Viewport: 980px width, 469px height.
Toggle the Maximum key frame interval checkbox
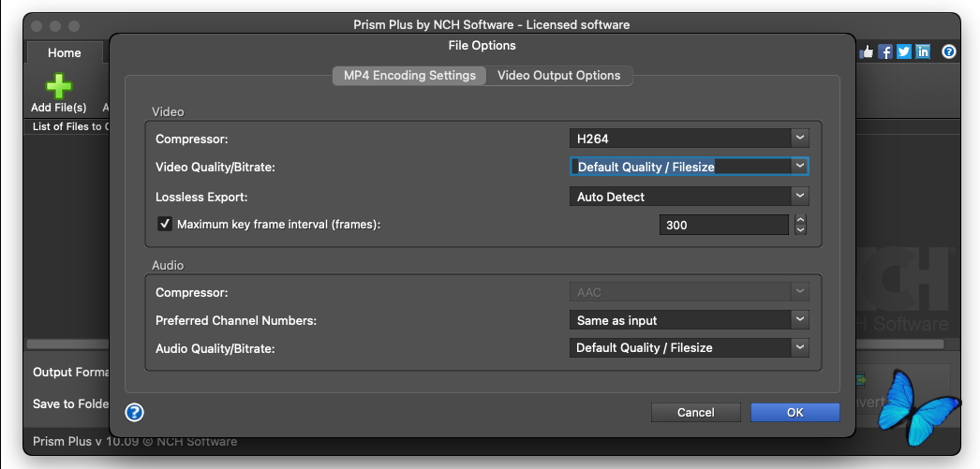(165, 224)
